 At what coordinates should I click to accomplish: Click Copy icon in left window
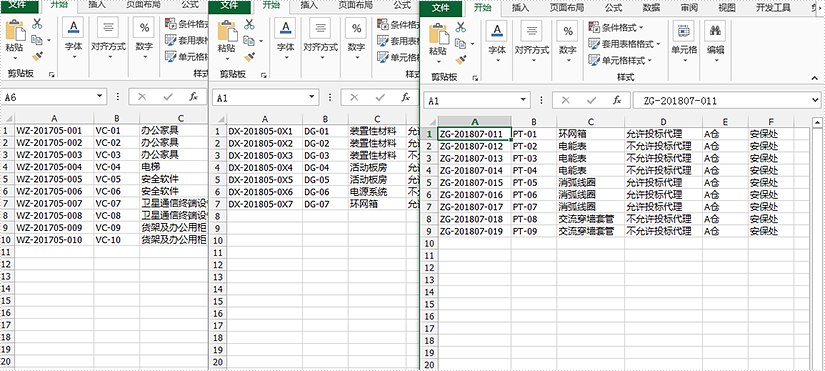click(x=37, y=40)
